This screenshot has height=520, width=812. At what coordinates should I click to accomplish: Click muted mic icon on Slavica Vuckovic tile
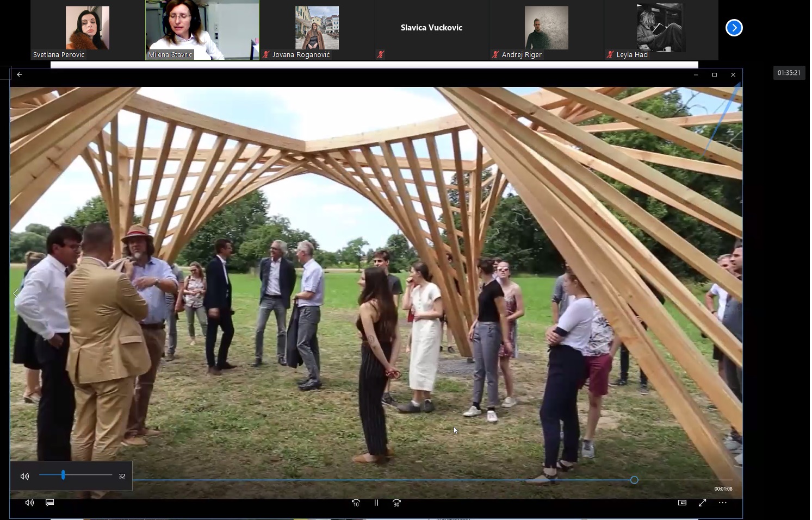(381, 54)
